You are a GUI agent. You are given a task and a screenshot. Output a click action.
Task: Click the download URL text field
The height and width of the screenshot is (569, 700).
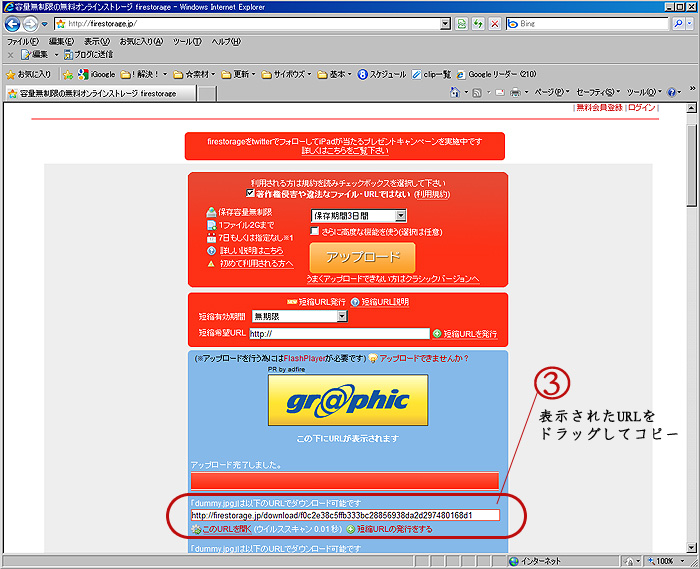(x=345, y=515)
